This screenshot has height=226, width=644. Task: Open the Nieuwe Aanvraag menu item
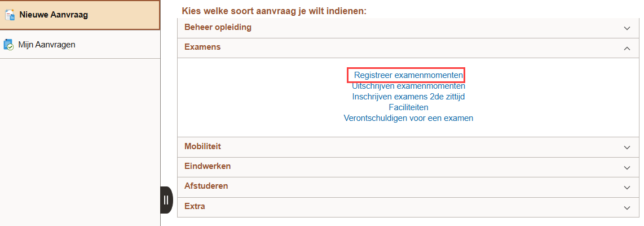click(x=54, y=15)
